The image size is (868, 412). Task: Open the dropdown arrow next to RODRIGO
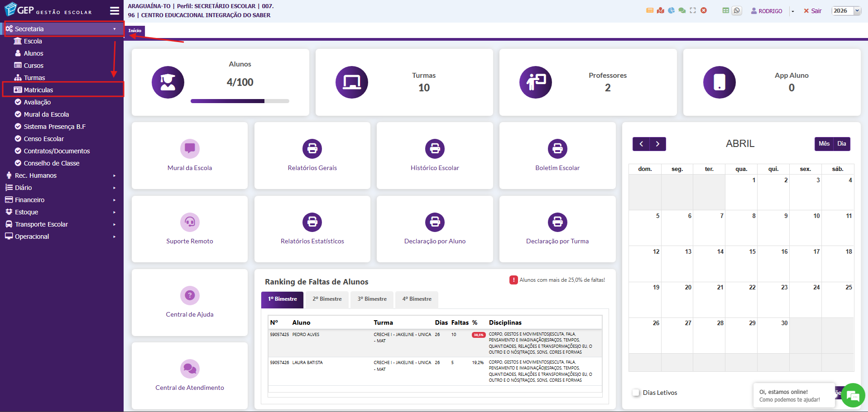coord(793,11)
